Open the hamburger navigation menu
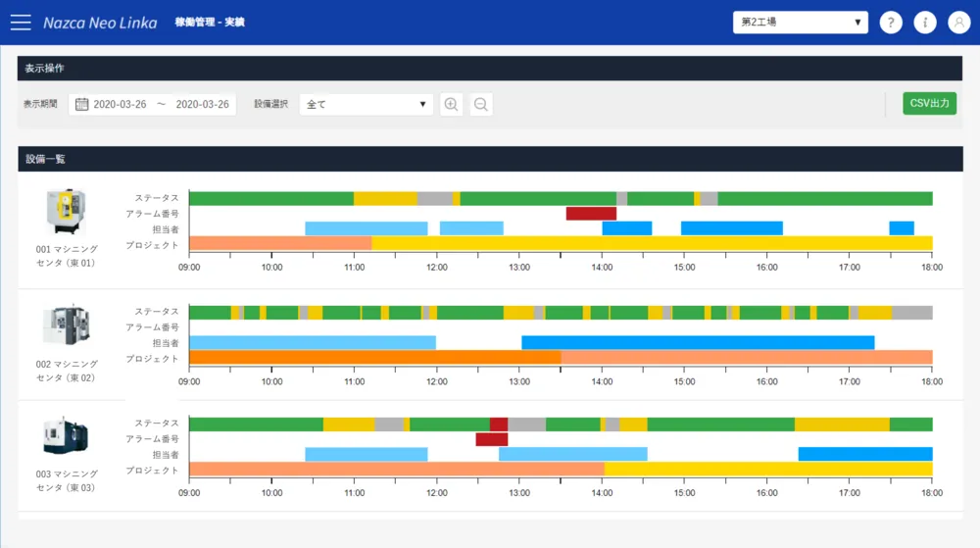 coord(21,23)
